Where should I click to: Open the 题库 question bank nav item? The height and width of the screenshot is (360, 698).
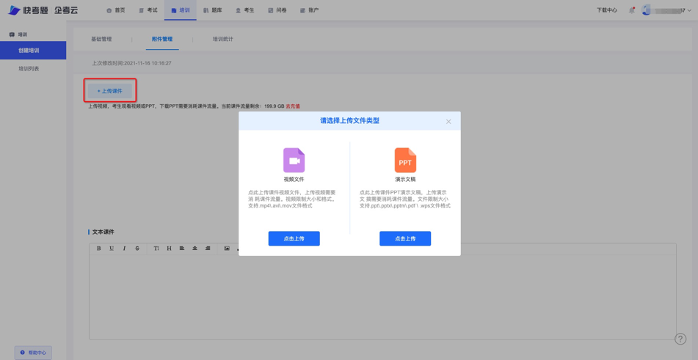(x=212, y=10)
